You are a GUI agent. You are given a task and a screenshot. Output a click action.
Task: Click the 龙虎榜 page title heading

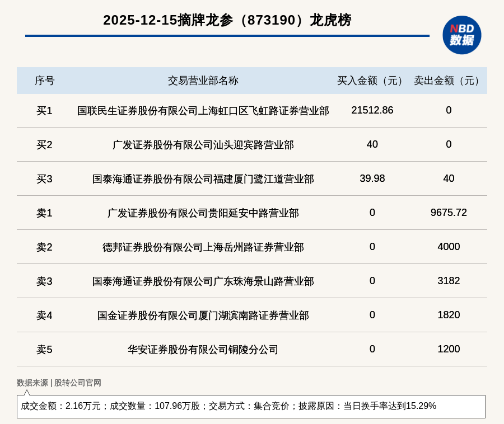pos(227,20)
